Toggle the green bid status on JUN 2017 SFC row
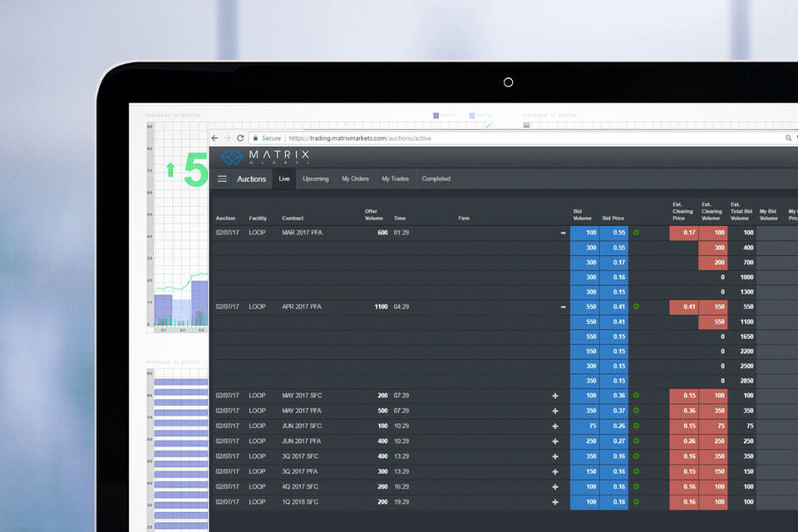This screenshot has width=798, height=532. coord(637,426)
